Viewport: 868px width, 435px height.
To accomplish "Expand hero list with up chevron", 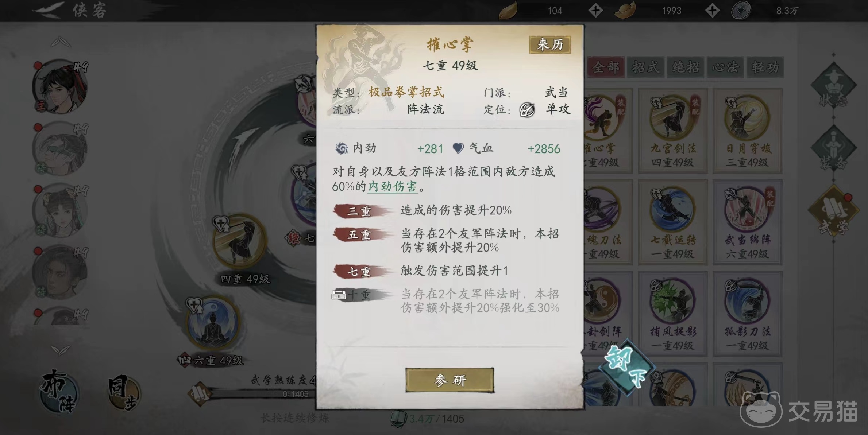I will (x=61, y=42).
